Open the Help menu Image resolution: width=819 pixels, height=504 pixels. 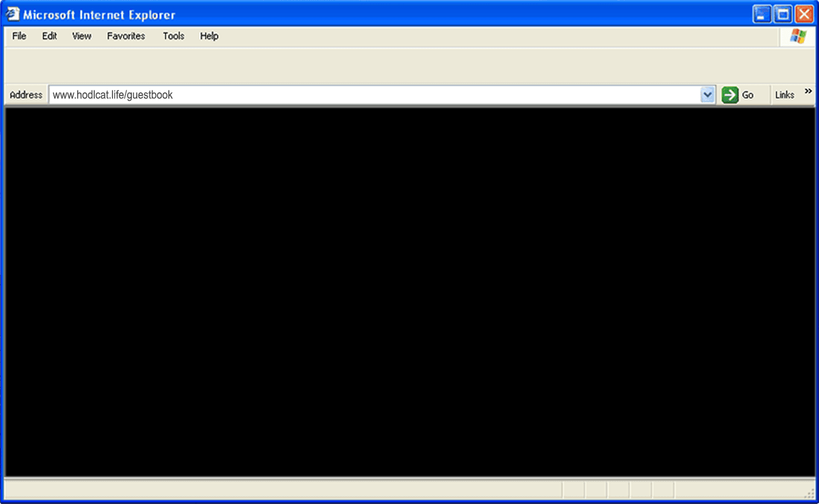point(209,36)
